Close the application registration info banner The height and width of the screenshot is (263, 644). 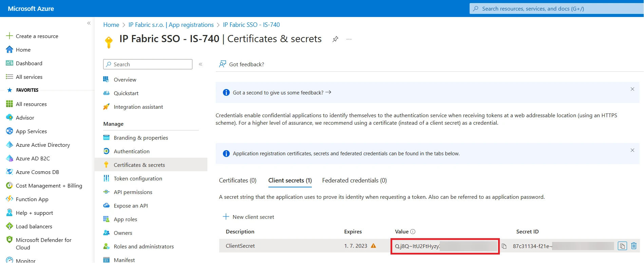click(x=632, y=150)
